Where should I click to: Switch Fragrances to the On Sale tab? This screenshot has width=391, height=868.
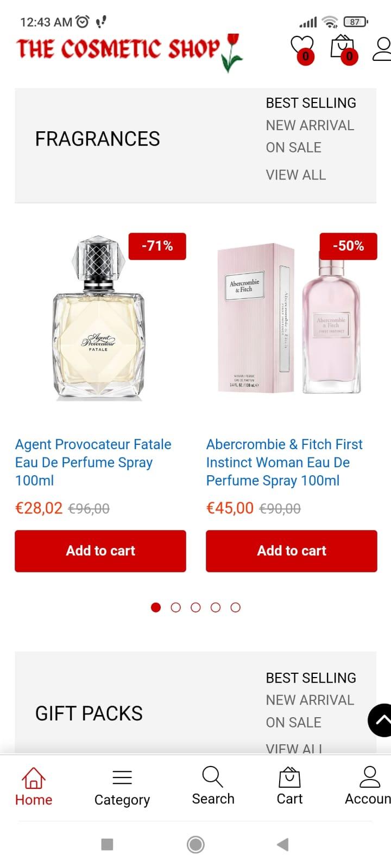tap(293, 148)
